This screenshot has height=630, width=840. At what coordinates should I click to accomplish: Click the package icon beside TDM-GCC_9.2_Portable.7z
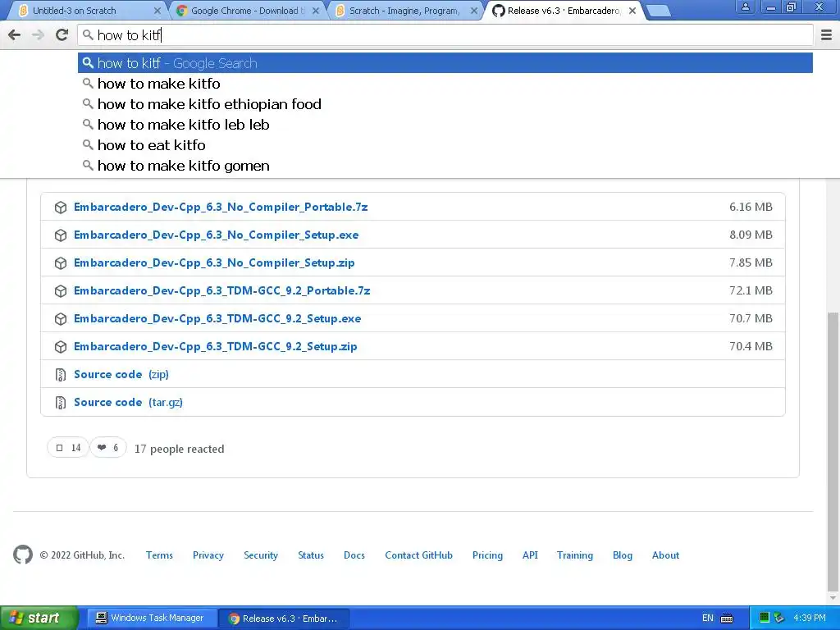61,291
